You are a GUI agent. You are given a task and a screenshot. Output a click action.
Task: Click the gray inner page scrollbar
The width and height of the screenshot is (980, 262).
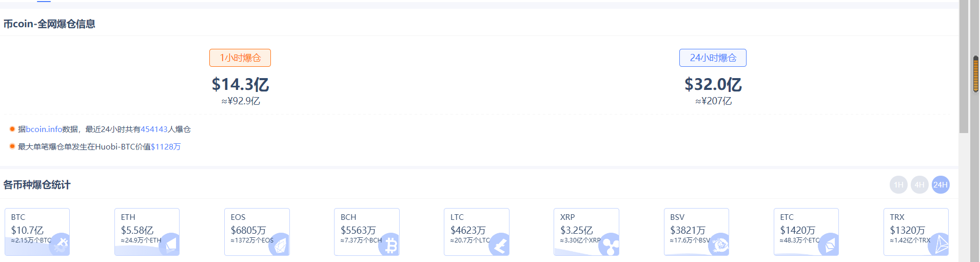tap(964, 67)
